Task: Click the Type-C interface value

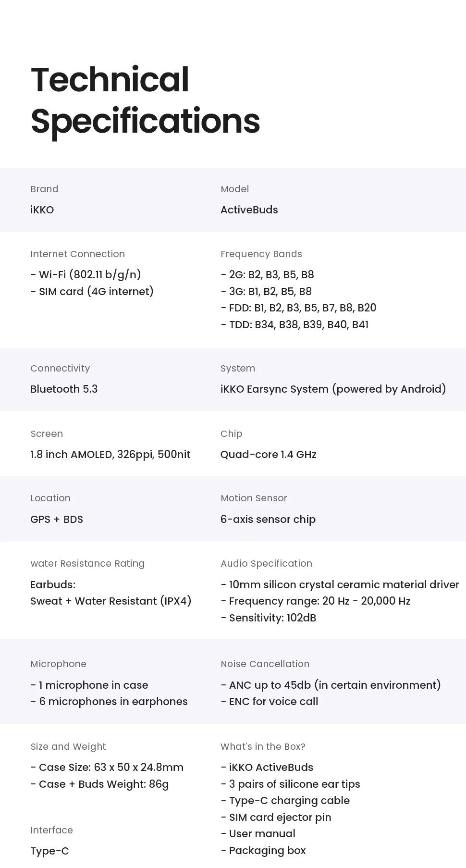Action: point(49,851)
